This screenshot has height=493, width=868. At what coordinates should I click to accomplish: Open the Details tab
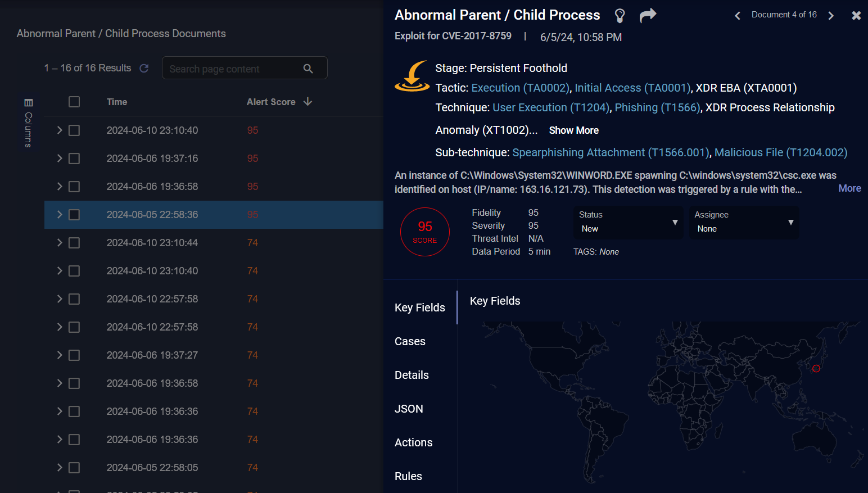click(412, 375)
